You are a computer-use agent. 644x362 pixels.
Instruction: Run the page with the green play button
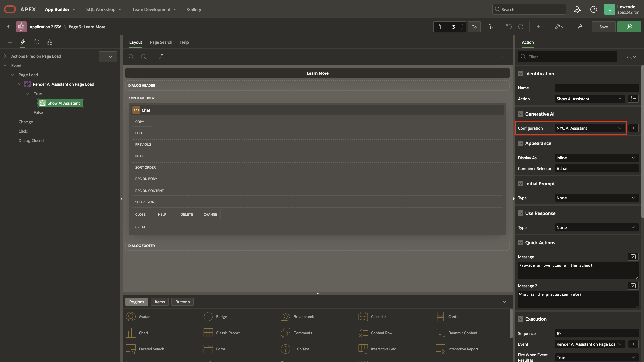[x=629, y=27]
